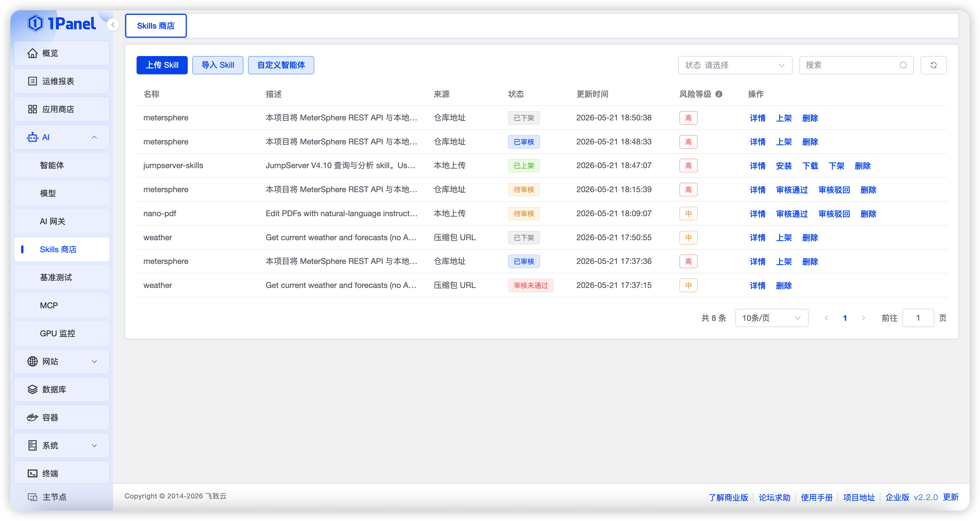Screen dimensions: 980x521
Task: Open 智能体 in the sidebar
Action: coord(62,165)
